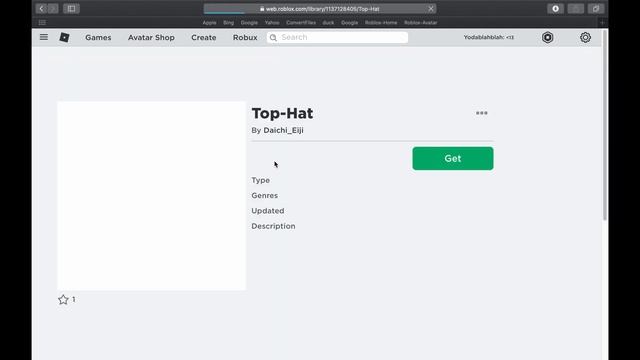The width and height of the screenshot is (640, 360).
Task: Click the favorites count 1
Action: coord(73,300)
